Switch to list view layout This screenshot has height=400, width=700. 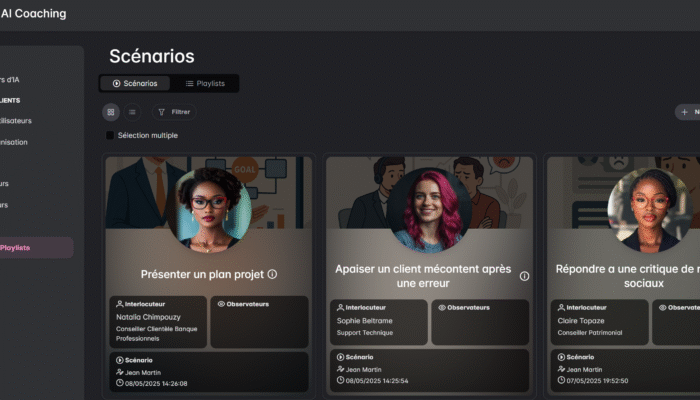click(x=132, y=112)
